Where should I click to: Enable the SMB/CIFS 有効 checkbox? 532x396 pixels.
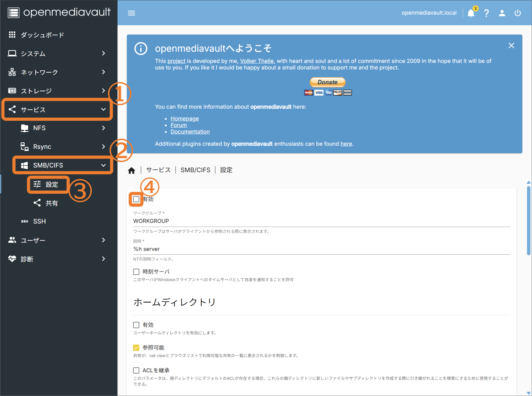136,199
